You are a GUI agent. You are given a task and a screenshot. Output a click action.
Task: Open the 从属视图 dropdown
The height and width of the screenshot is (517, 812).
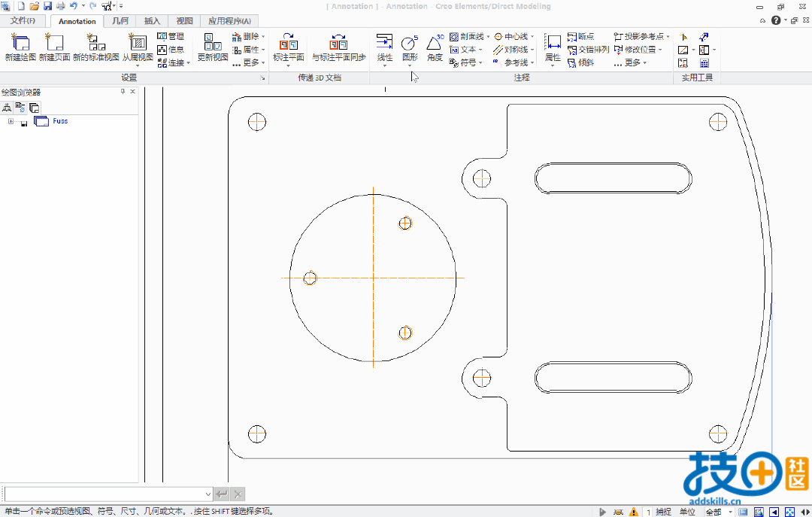coord(138,66)
